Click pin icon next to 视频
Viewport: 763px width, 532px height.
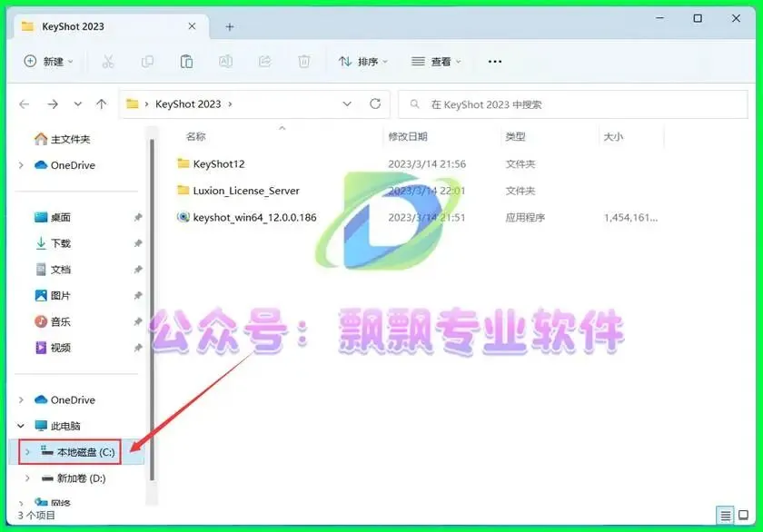pyautogui.click(x=138, y=348)
